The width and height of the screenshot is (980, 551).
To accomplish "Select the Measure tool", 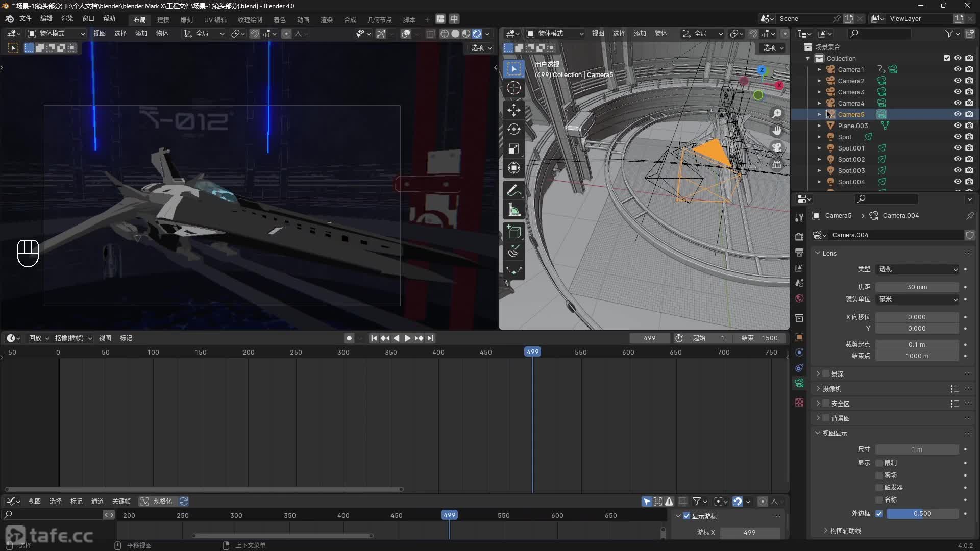I will point(514,210).
